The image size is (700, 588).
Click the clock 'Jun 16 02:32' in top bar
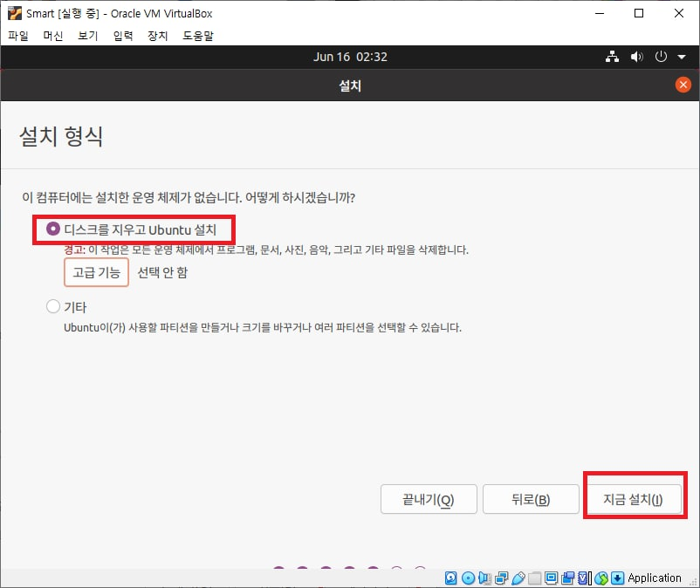point(350,57)
